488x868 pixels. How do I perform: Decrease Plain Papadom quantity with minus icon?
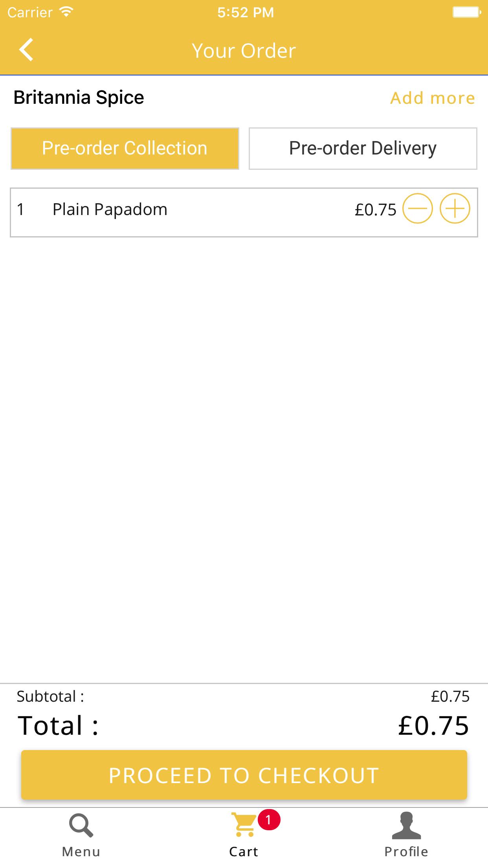point(417,209)
